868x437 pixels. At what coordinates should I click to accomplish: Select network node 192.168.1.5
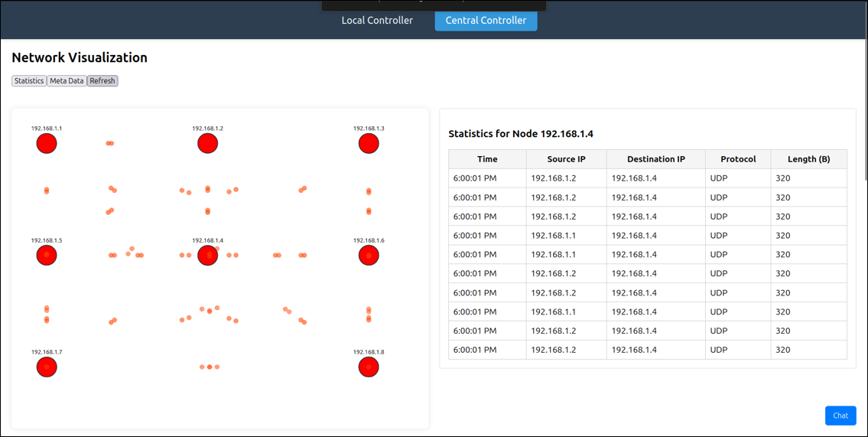(x=47, y=255)
